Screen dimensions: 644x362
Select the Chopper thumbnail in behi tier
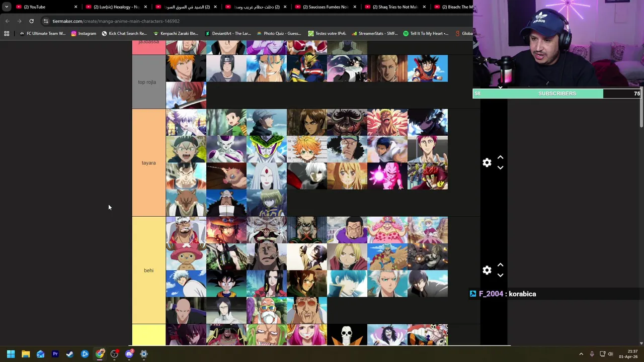186,257
